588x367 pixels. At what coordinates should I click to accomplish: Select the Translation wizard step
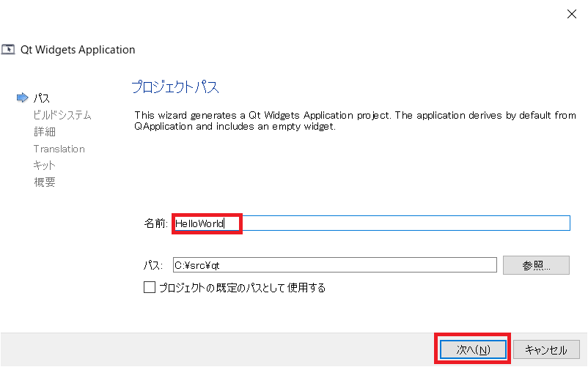[x=59, y=149]
